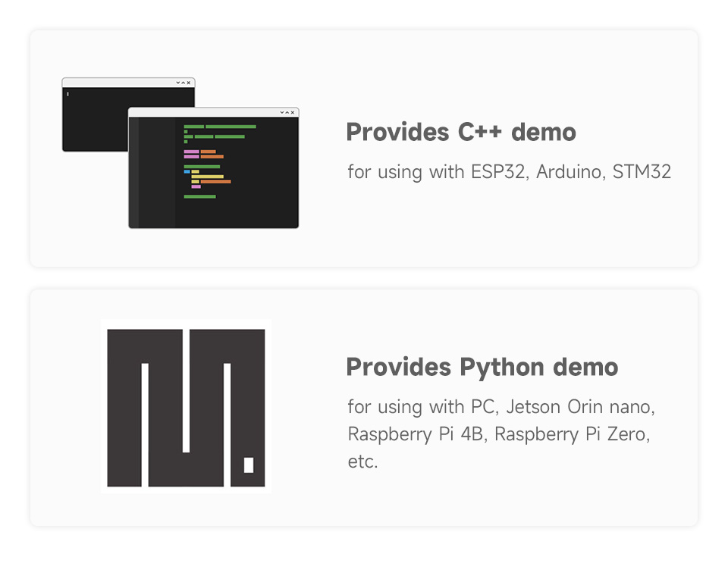The width and height of the screenshot is (728, 576).
Task: Click the down-chevron on back terminal window
Action: click(x=178, y=82)
